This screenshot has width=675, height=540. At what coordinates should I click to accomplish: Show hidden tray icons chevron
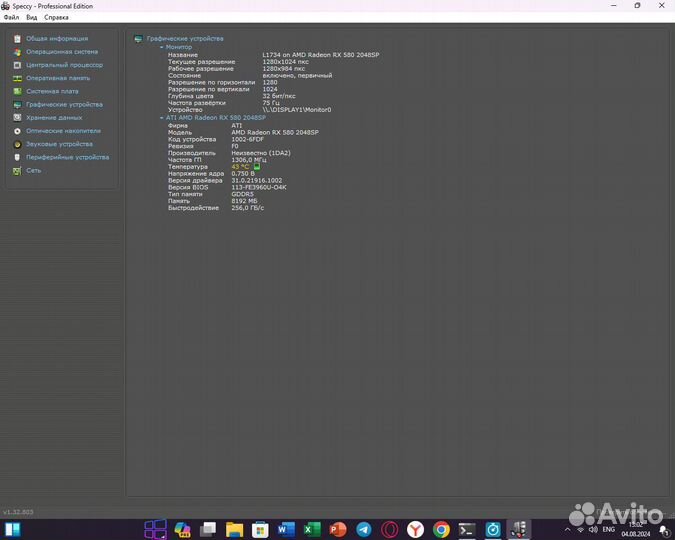tap(567, 530)
